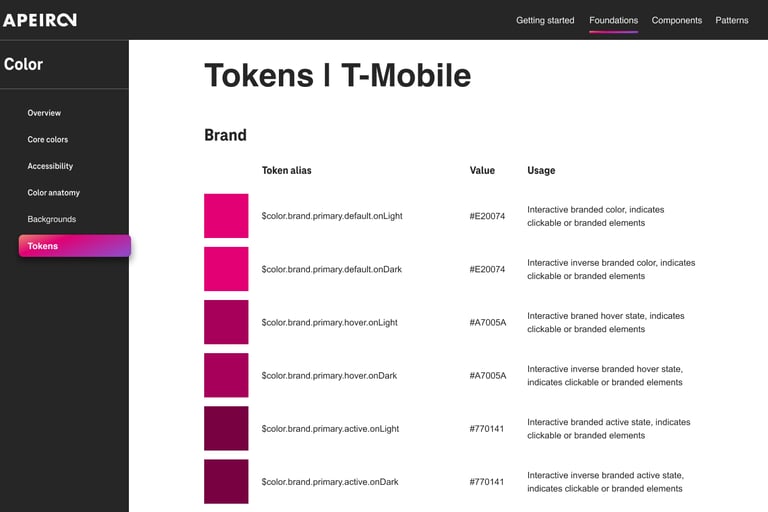768x512 pixels.
Task: Click the #E20074 value for default.onLight
Action: [487, 216]
